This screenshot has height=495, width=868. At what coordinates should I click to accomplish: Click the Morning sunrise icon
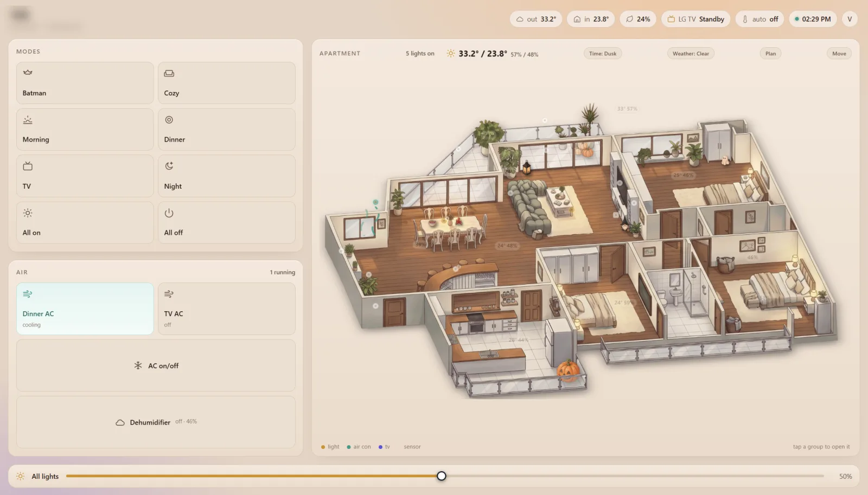pyautogui.click(x=28, y=120)
